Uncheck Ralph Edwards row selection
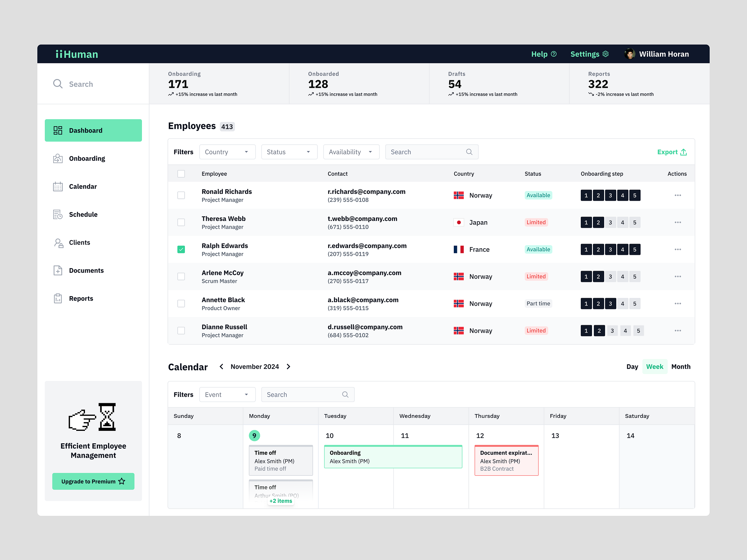Viewport: 747px width, 560px height. pyautogui.click(x=181, y=249)
